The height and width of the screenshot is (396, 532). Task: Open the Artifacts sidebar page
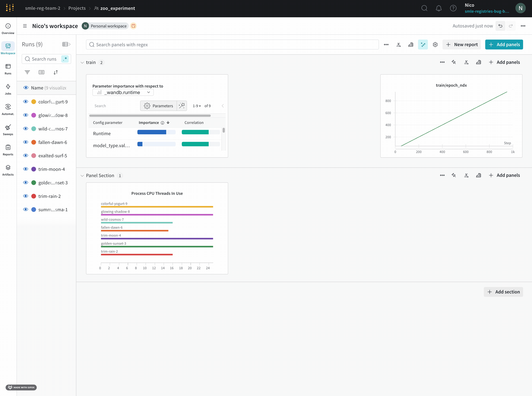click(x=8, y=170)
